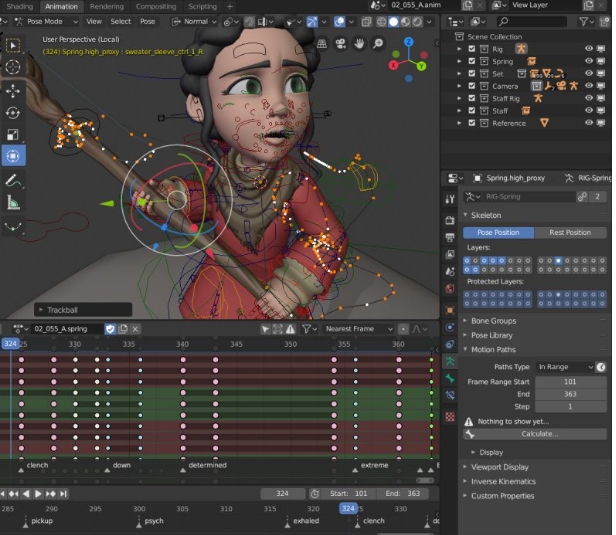616x535 pixels.
Task: Select the Measure tool
Action: tap(13, 203)
